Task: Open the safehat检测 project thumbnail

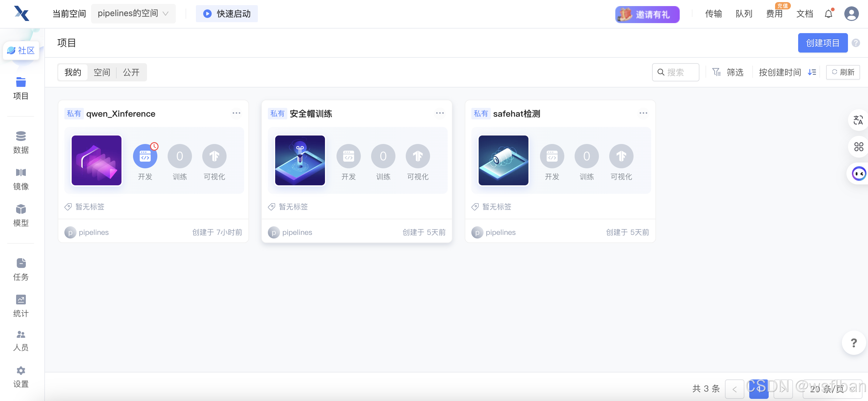Action: (x=503, y=160)
